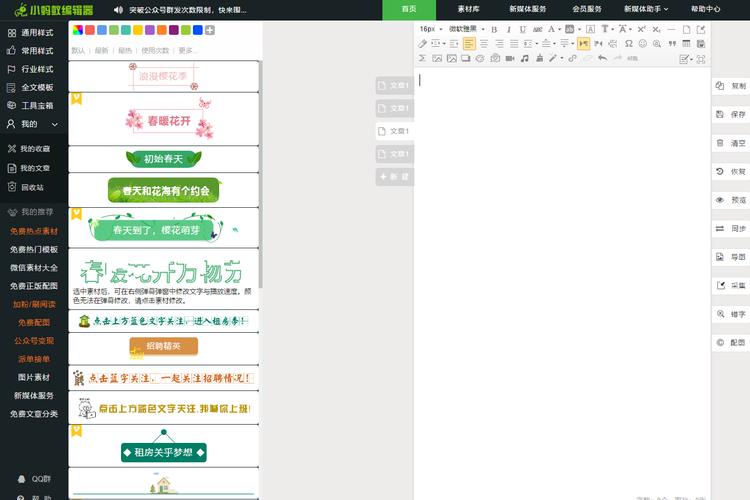
Task: Right-align the paragraph
Action: [499, 44]
